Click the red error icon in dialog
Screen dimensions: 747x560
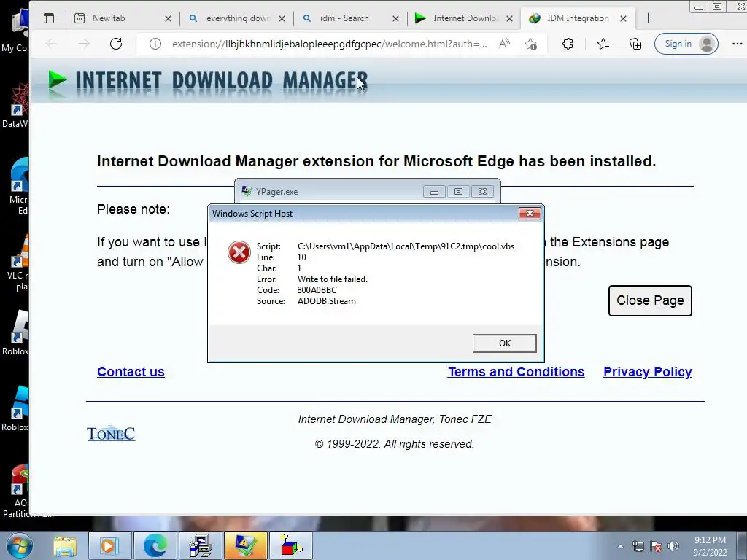point(239,252)
